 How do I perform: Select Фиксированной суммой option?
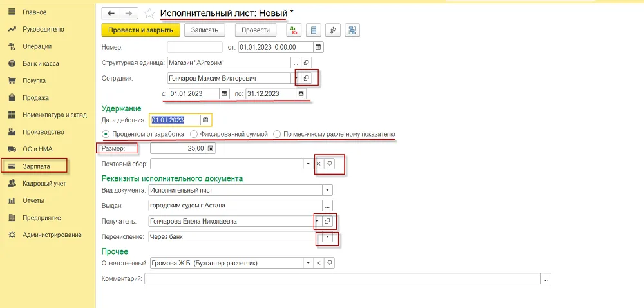pyautogui.click(x=229, y=134)
